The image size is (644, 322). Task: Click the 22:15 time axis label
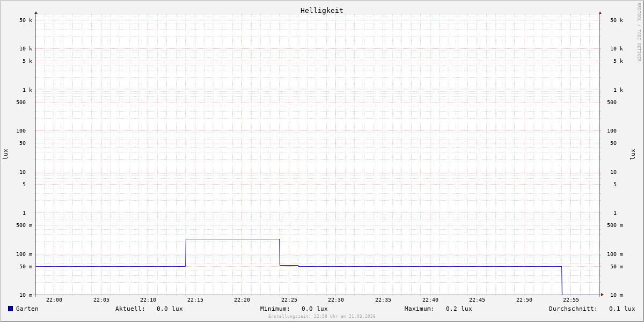point(195,300)
